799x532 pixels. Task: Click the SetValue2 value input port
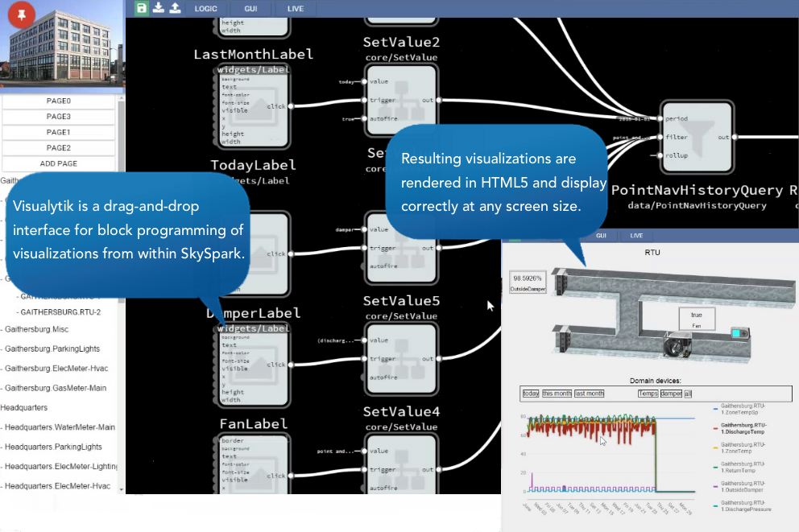[x=364, y=81]
